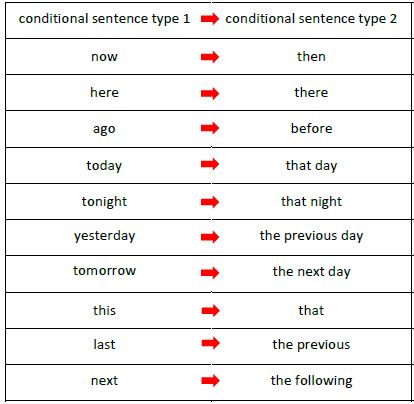Click the red arrow beside 'tonight'
The width and height of the screenshot is (414, 404).
click(210, 202)
